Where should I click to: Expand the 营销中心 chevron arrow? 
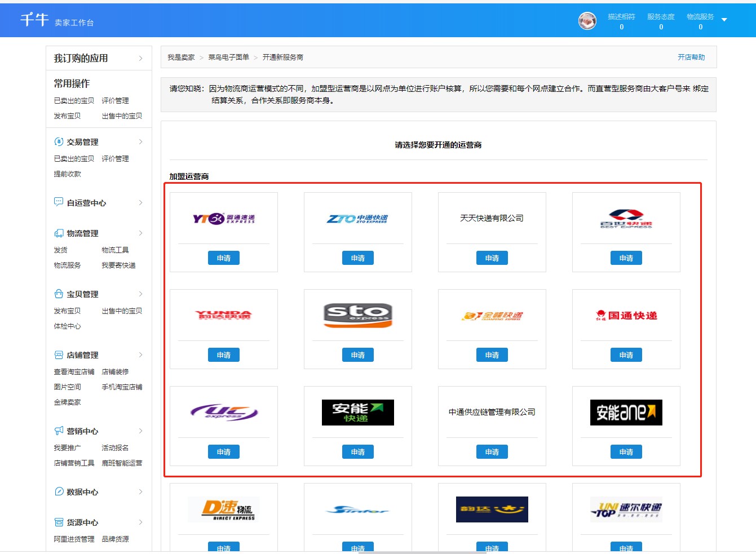[140, 431]
